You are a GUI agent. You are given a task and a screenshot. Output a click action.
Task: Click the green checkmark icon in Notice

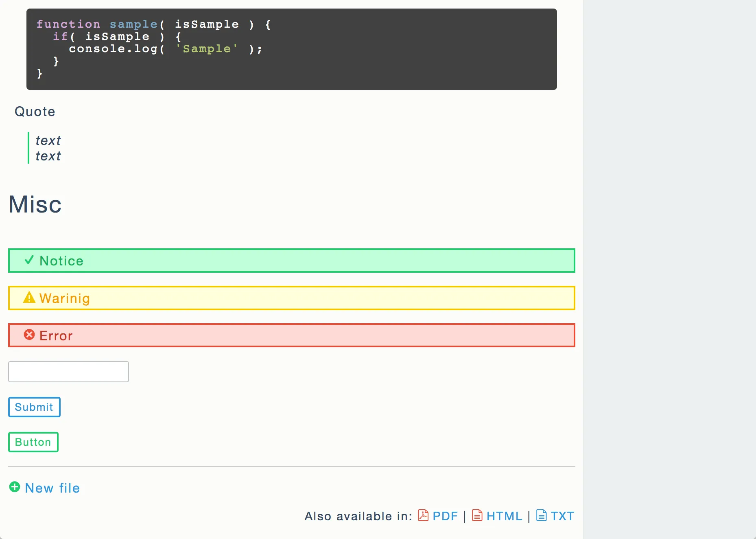point(29,260)
